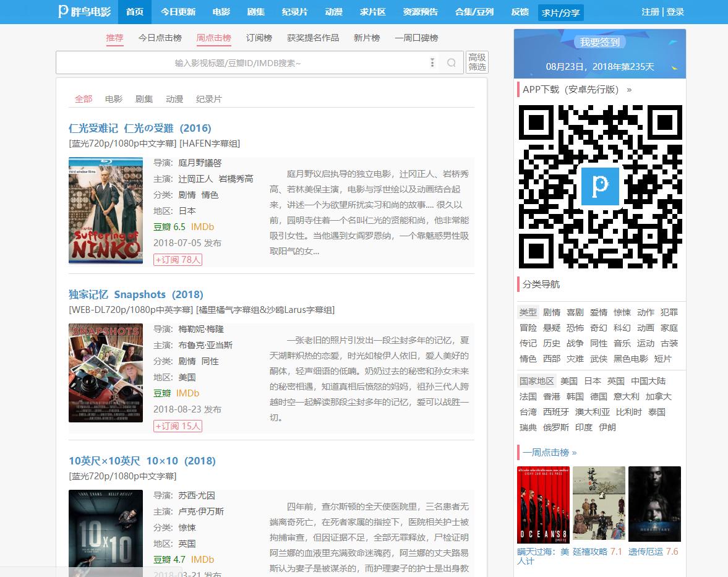728x577 pixels.
Task: Expand APP下载 section via the » arrow
Action: coord(629,90)
